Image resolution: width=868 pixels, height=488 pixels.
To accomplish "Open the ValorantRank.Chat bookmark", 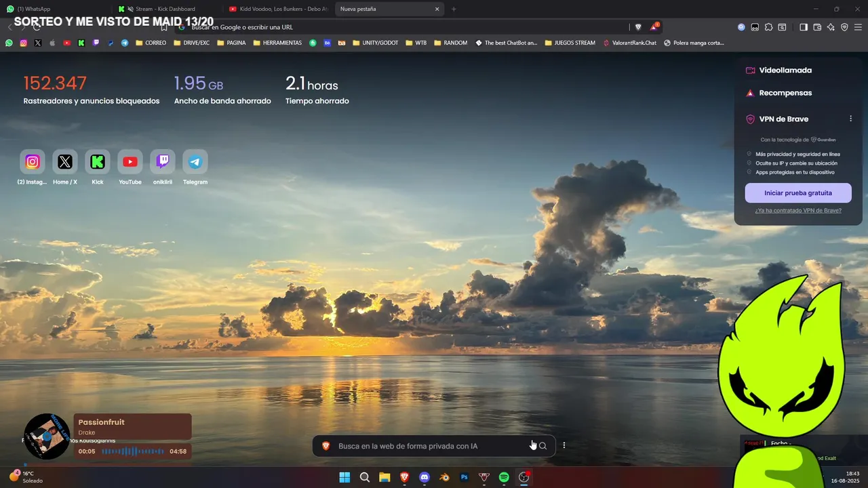I will click(629, 43).
